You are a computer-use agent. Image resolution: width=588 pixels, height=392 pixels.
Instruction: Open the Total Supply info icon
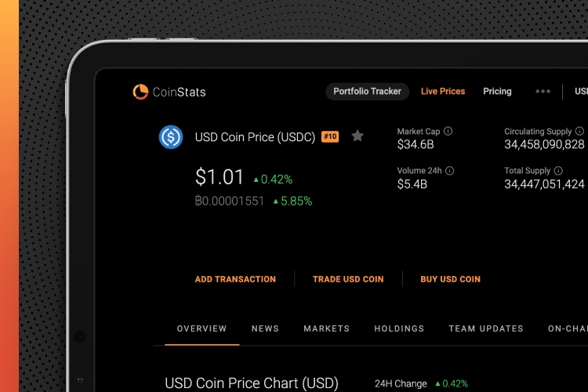point(558,171)
